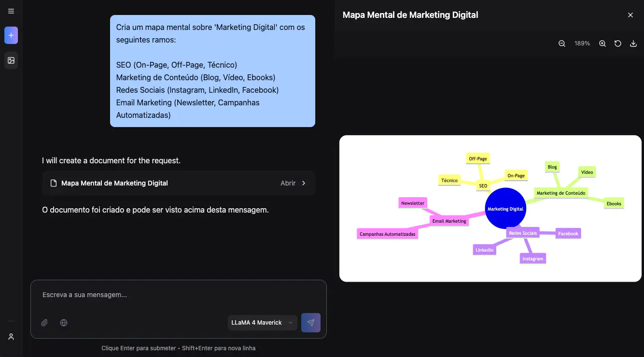This screenshot has width=644, height=357.
Task: Click 'O documento foi criado' message
Action: (x=155, y=210)
